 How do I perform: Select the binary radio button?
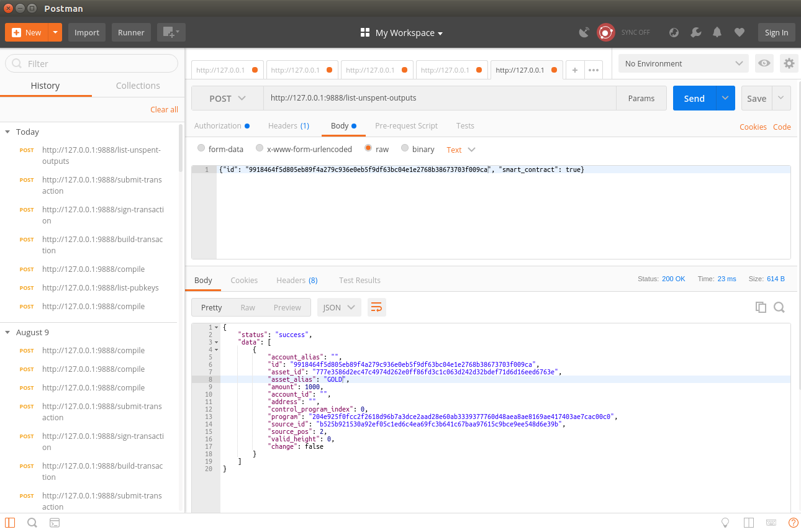[405, 148]
